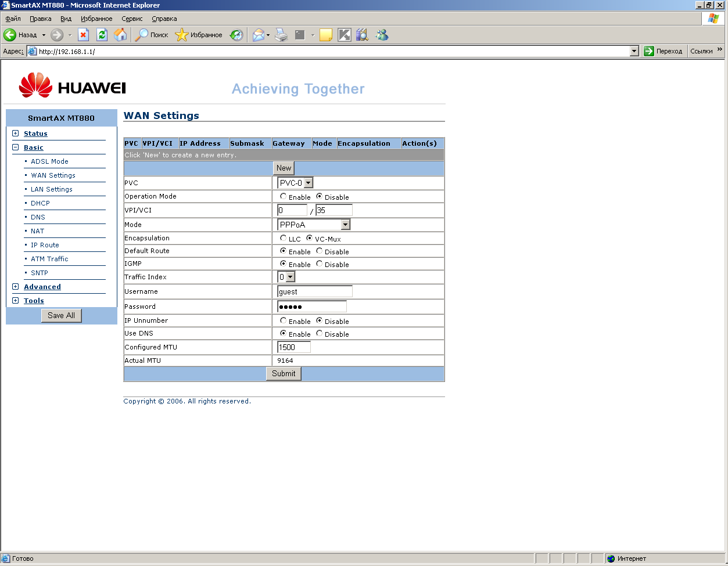Set IP Unnumber to Enable
The image size is (728, 566).
tap(283, 321)
